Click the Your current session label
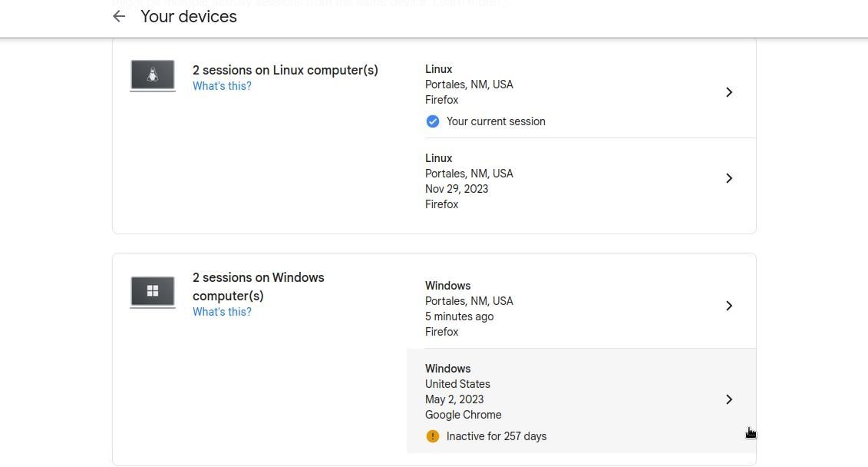 [495, 121]
